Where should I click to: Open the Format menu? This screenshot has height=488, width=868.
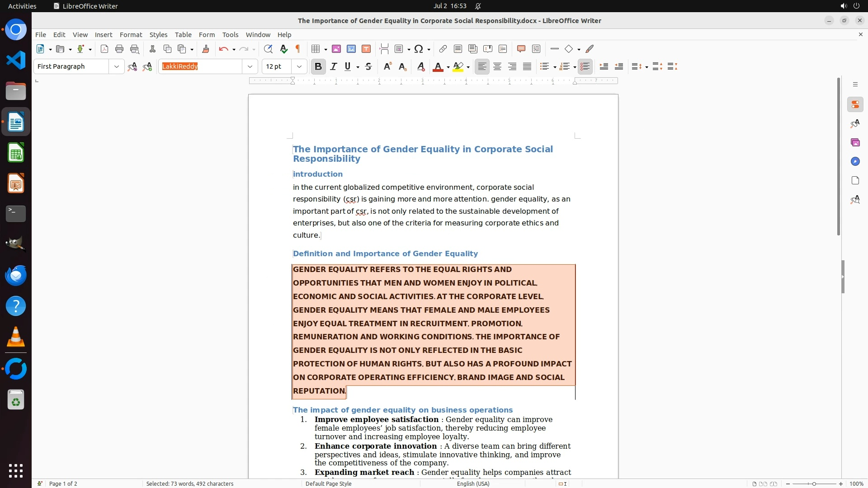[131, 34]
